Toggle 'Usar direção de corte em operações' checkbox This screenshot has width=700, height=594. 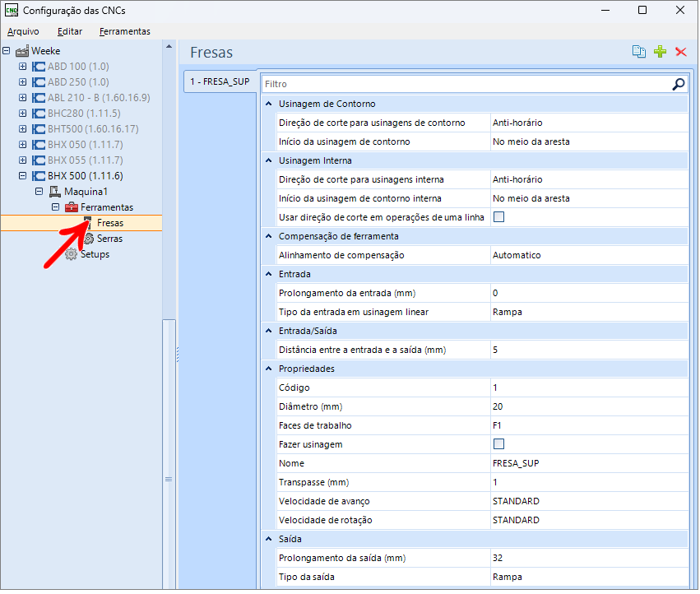(x=498, y=217)
